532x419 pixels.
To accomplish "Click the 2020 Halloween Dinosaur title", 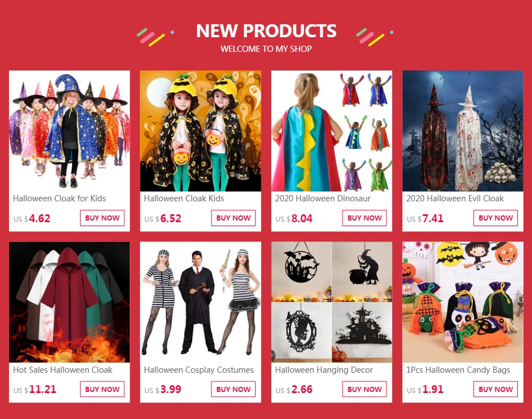I will [323, 199].
